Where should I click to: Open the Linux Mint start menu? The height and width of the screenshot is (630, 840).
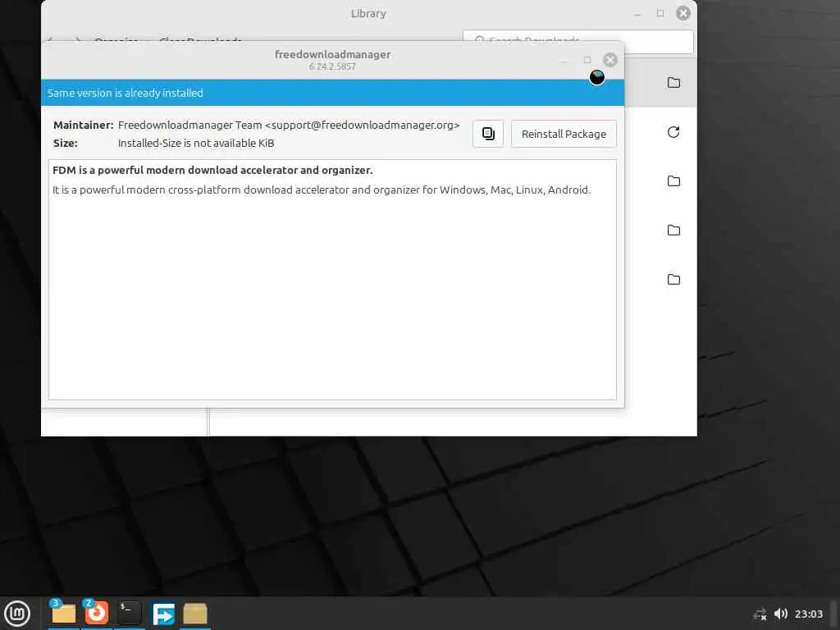tap(17, 614)
